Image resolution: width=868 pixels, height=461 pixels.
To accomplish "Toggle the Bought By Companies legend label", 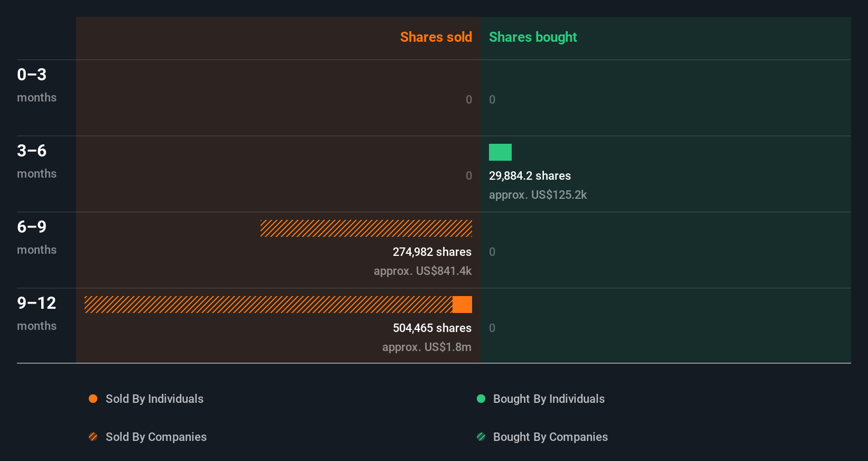I will [x=550, y=437].
